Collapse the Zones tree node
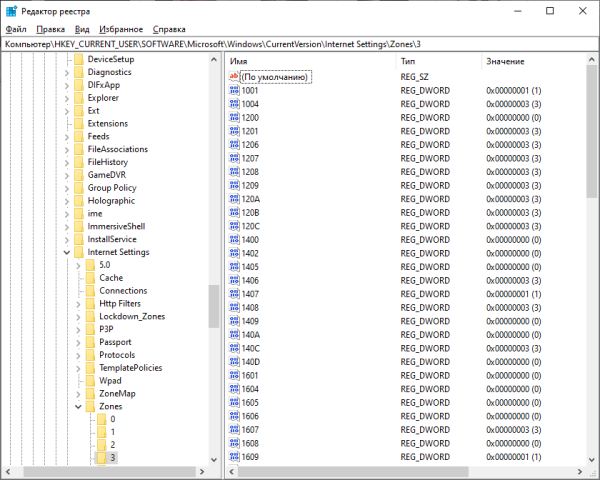The width and height of the screenshot is (600, 480). [x=79, y=407]
